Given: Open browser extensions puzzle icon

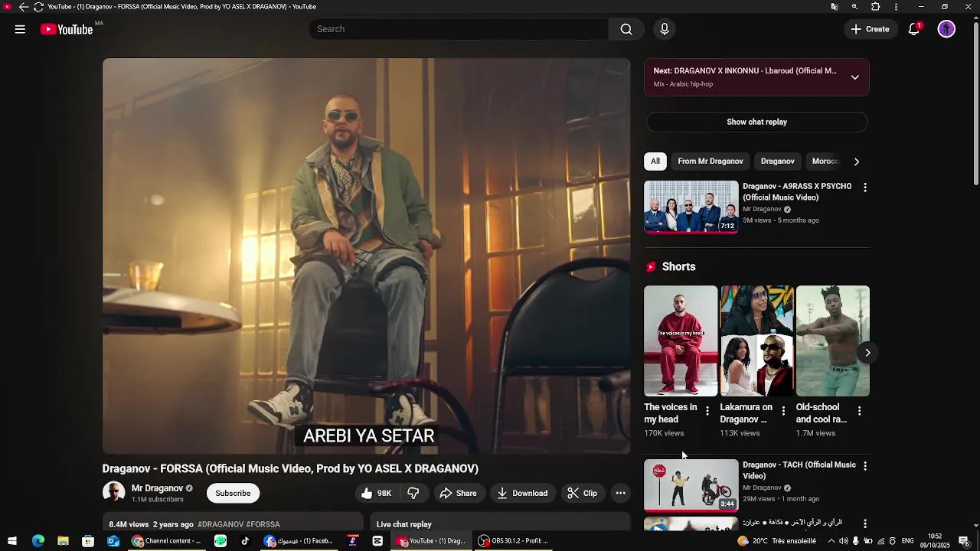Looking at the screenshot, I should pyautogui.click(x=876, y=7).
